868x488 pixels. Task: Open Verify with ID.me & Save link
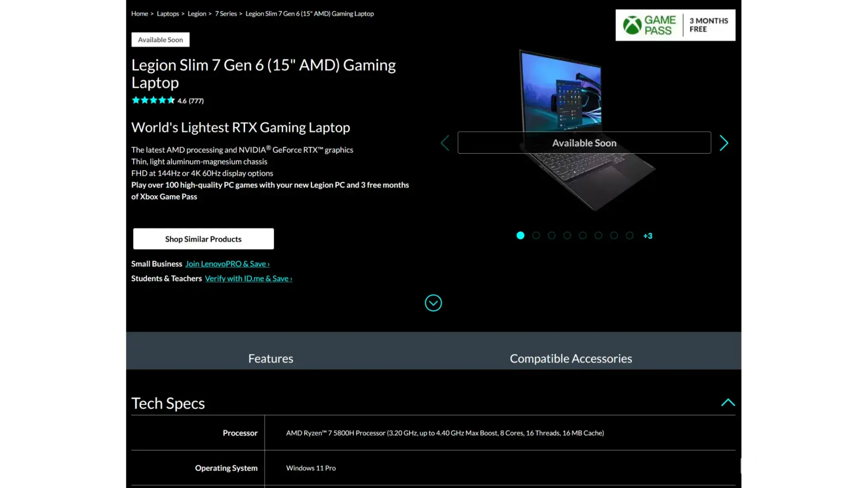point(248,279)
